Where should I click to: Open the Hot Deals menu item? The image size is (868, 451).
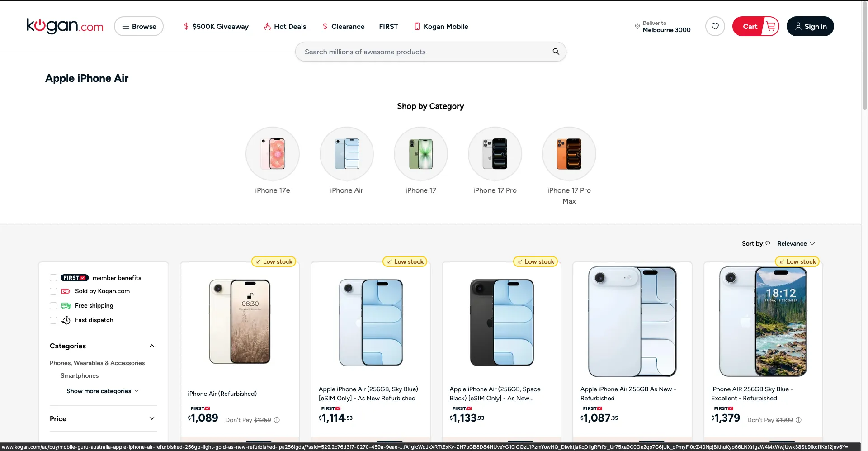pos(285,26)
